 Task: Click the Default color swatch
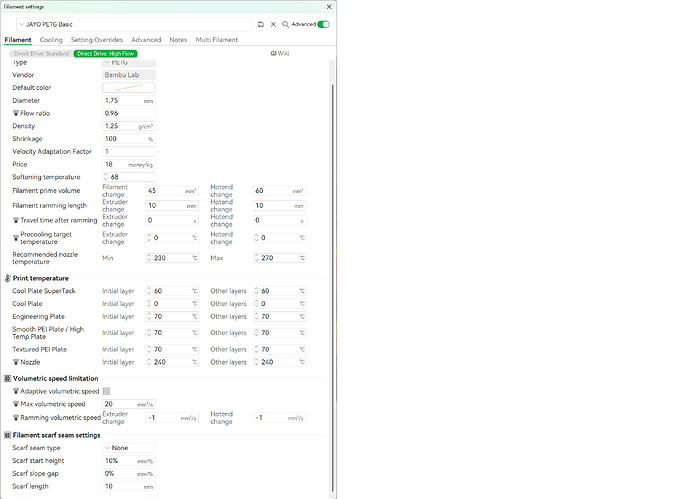pyautogui.click(x=129, y=88)
